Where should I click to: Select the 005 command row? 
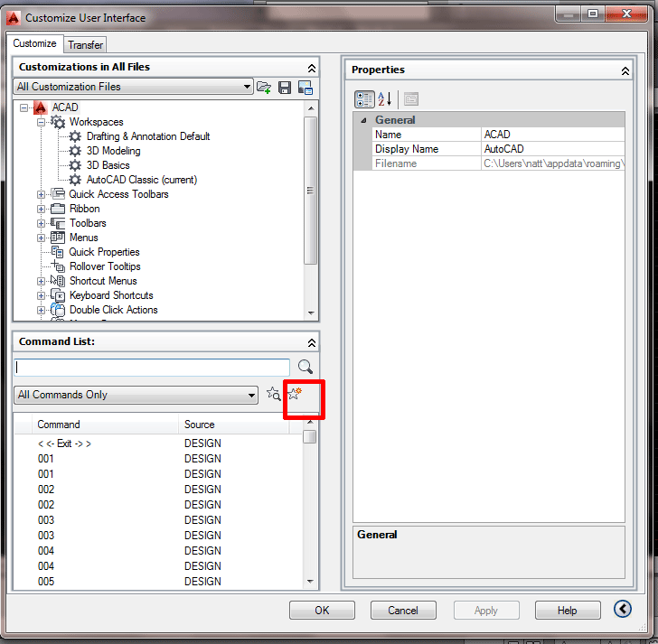tap(158, 582)
